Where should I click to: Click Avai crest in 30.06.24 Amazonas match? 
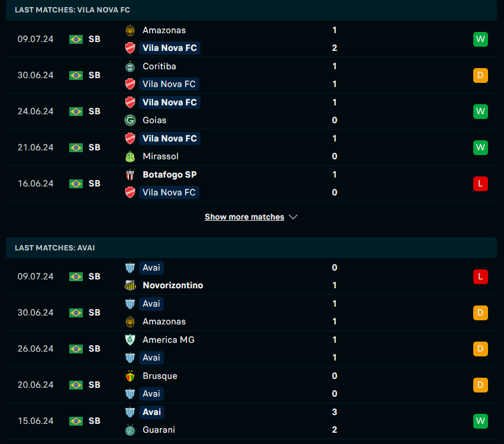tap(130, 304)
